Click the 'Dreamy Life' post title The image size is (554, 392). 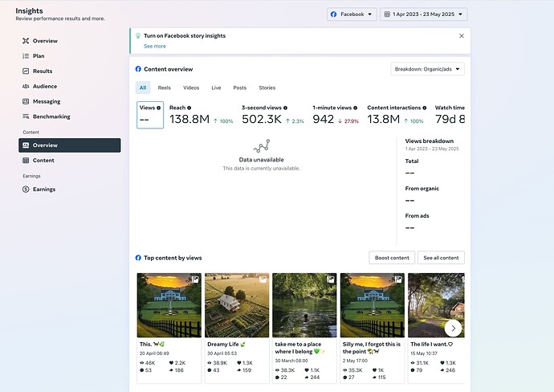pyautogui.click(x=226, y=345)
